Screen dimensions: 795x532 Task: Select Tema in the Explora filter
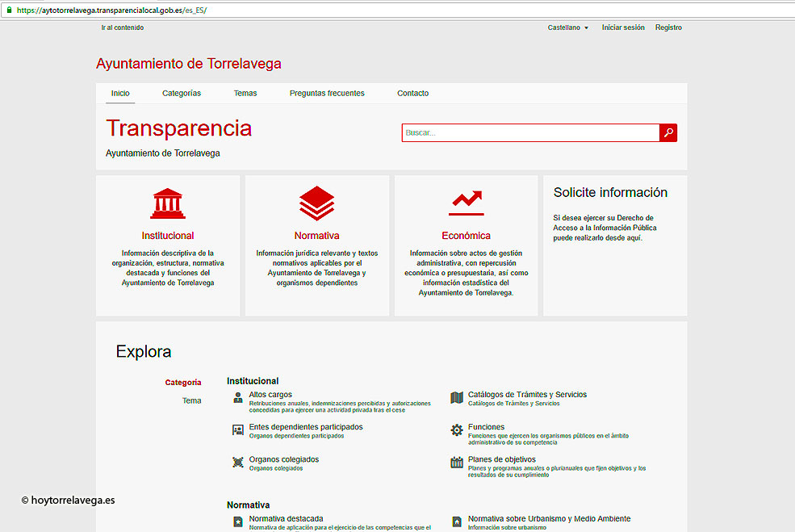[x=191, y=400]
